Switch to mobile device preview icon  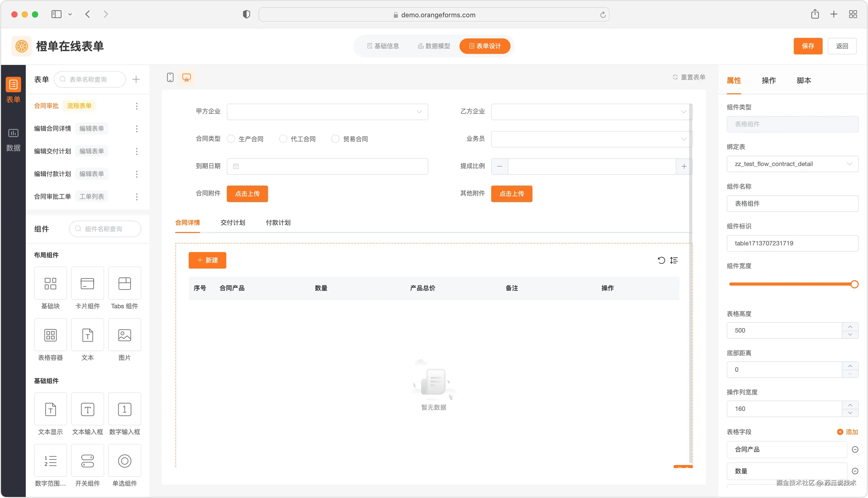tap(170, 77)
